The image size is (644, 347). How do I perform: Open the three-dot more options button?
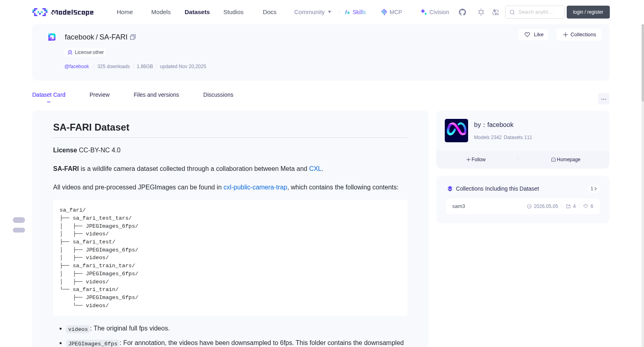(x=604, y=99)
